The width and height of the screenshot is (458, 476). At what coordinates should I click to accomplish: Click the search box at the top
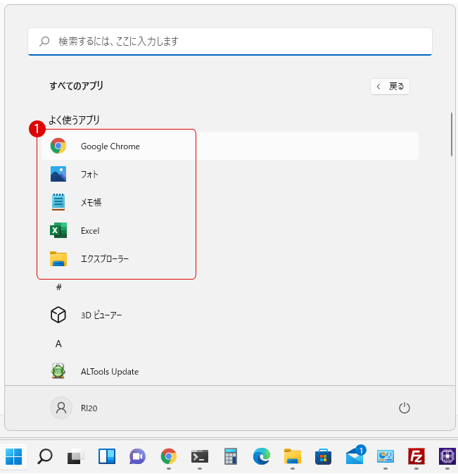pos(230,42)
